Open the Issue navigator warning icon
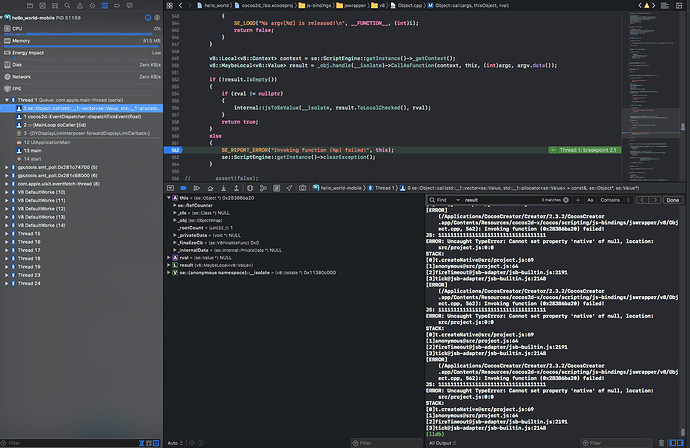This screenshot has width=690, height=448. [x=80, y=6]
